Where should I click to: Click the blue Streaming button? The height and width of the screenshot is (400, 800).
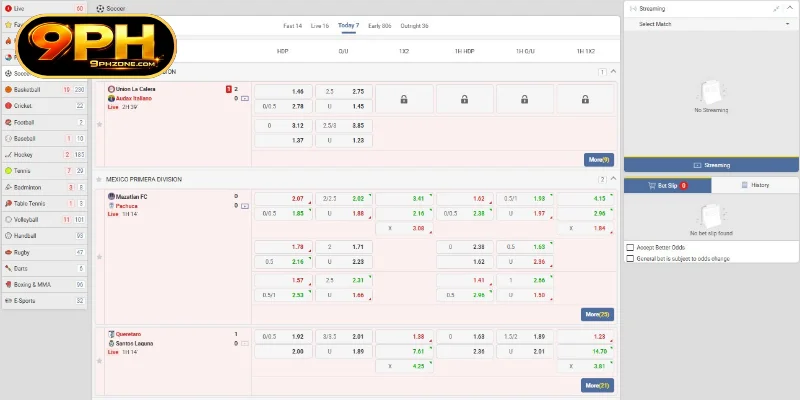pyautogui.click(x=711, y=165)
